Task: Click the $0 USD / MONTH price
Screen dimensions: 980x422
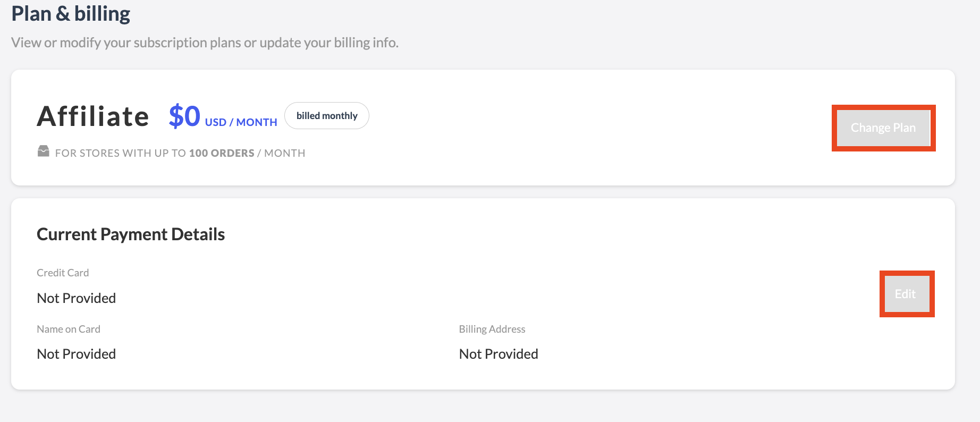Action: [184, 115]
